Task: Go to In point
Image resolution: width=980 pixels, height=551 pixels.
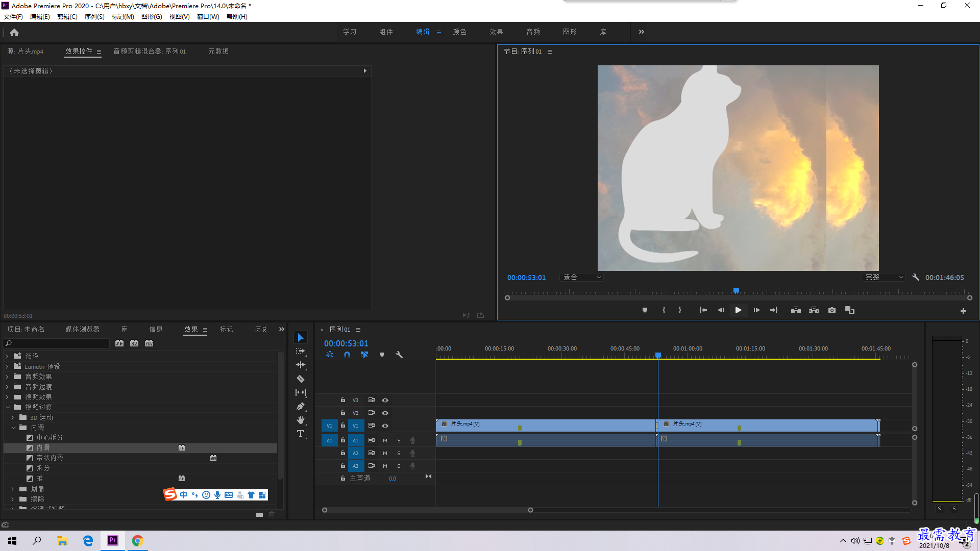Action: tap(703, 310)
